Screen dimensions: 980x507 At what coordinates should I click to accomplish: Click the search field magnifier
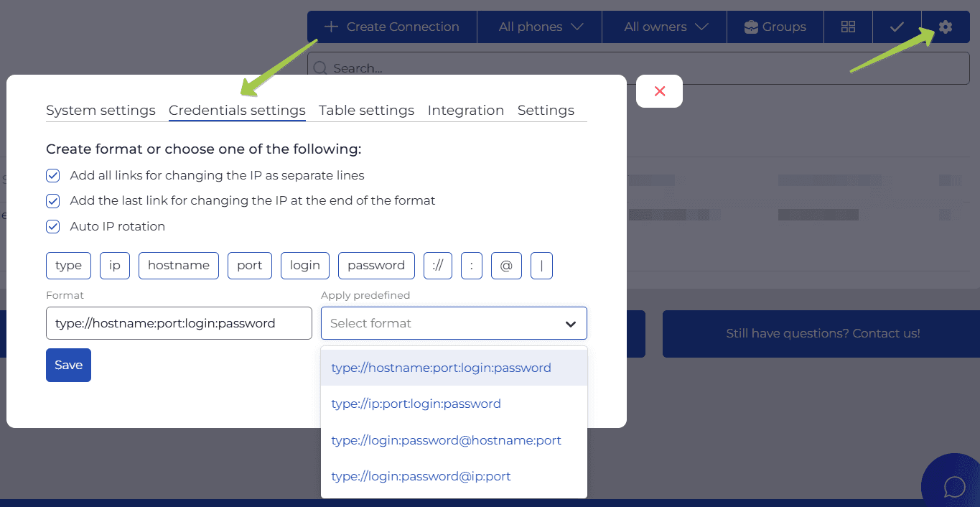pyautogui.click(x=321, y=69)
